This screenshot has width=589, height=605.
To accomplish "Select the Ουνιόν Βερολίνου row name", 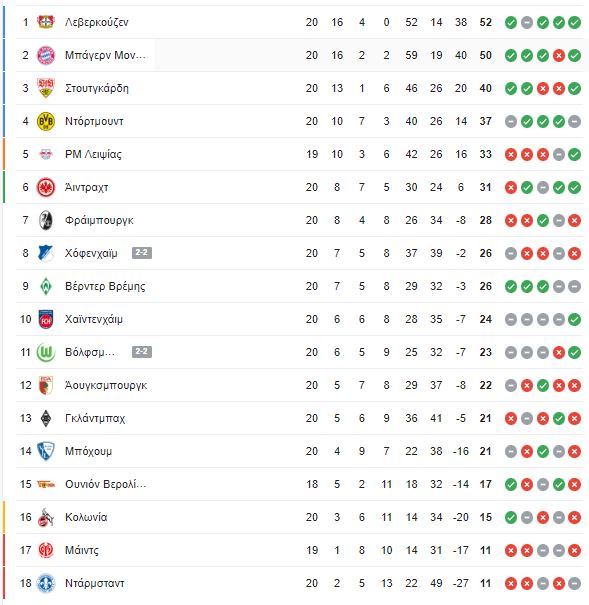I will click(x=105, y=484).
